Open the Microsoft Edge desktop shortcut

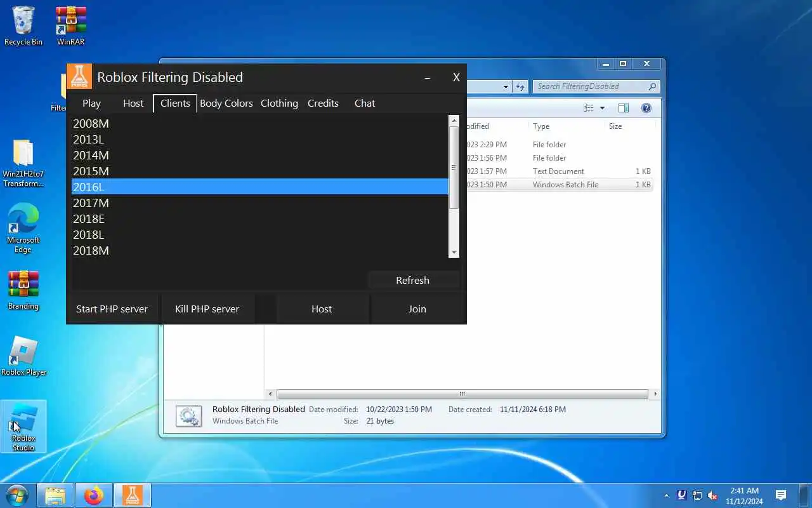(23, 229)
